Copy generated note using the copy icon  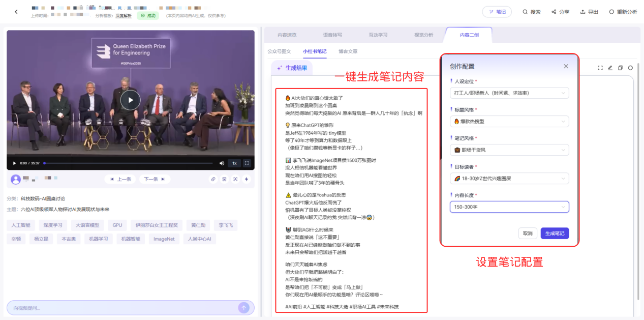pyautogui.click(x=620, y=68)
